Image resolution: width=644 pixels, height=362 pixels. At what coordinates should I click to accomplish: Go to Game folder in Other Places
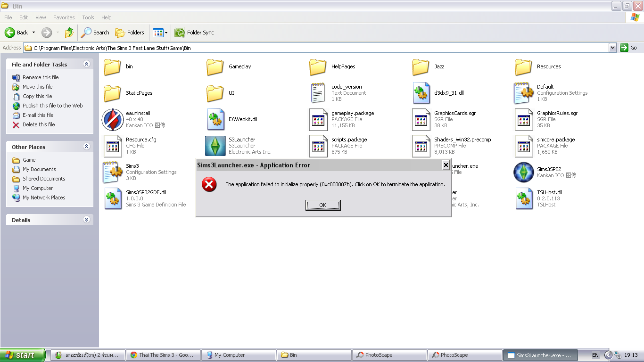tap(29, 160)
